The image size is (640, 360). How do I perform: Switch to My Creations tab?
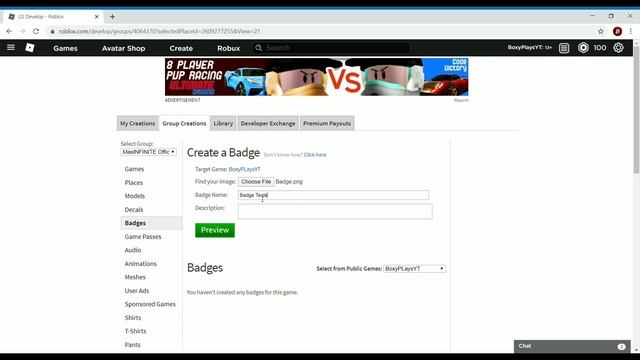coord(138,123)
